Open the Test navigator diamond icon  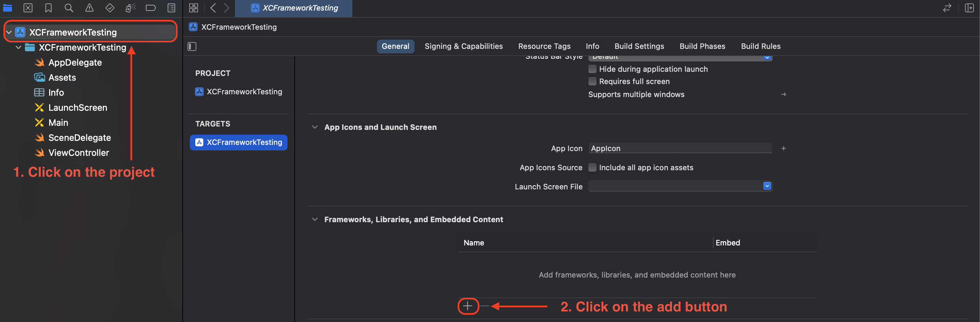click(110, 8)
